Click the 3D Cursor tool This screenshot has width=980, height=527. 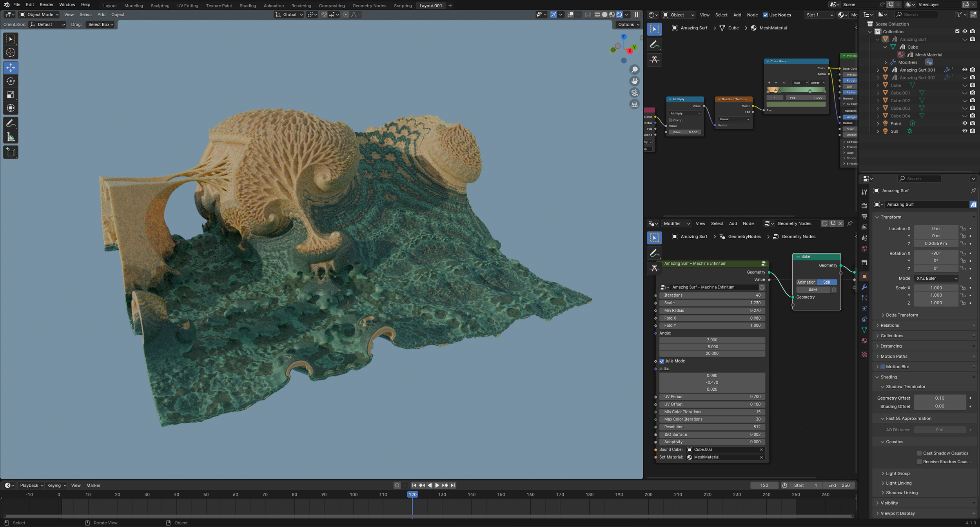11,53
